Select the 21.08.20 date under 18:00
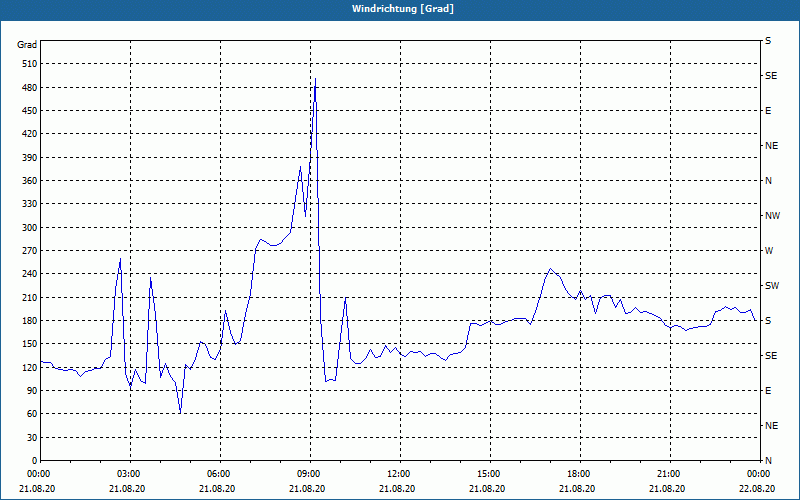 577,489
